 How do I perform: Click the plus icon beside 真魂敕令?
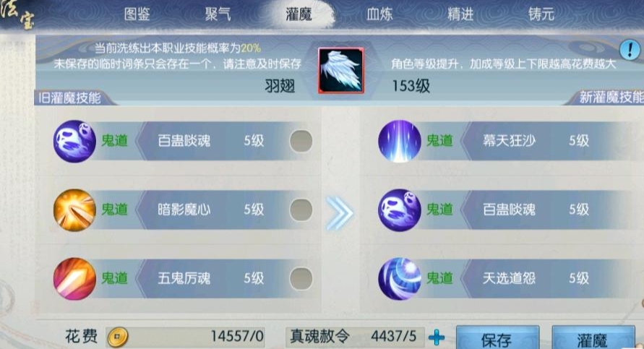[436, 337]
